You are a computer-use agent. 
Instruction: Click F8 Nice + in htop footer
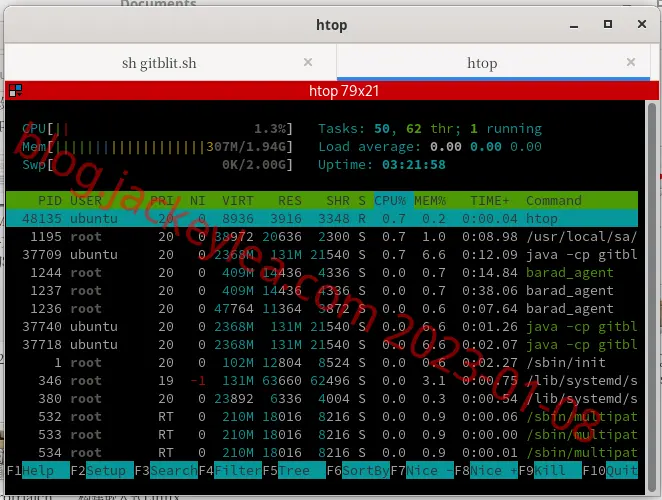pyautogui.click(x=487, y=470)
